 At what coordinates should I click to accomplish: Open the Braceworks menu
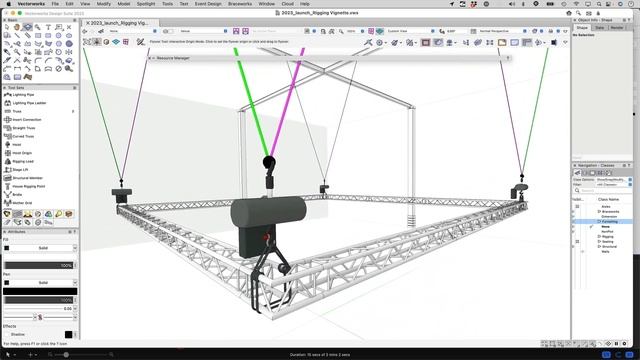point(240,4)
